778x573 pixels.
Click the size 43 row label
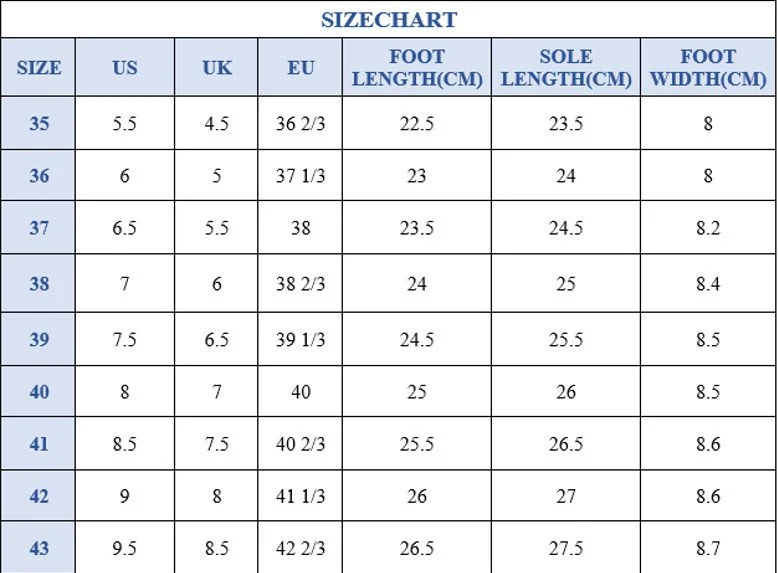[x=39, y=548]
